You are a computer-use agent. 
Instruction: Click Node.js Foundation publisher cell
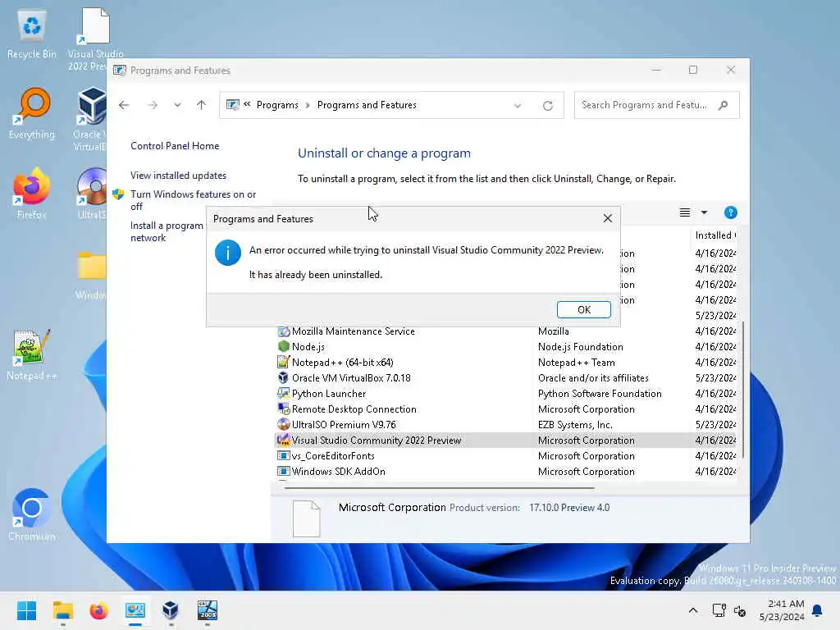pyautogui.click(x=580, y=347)
